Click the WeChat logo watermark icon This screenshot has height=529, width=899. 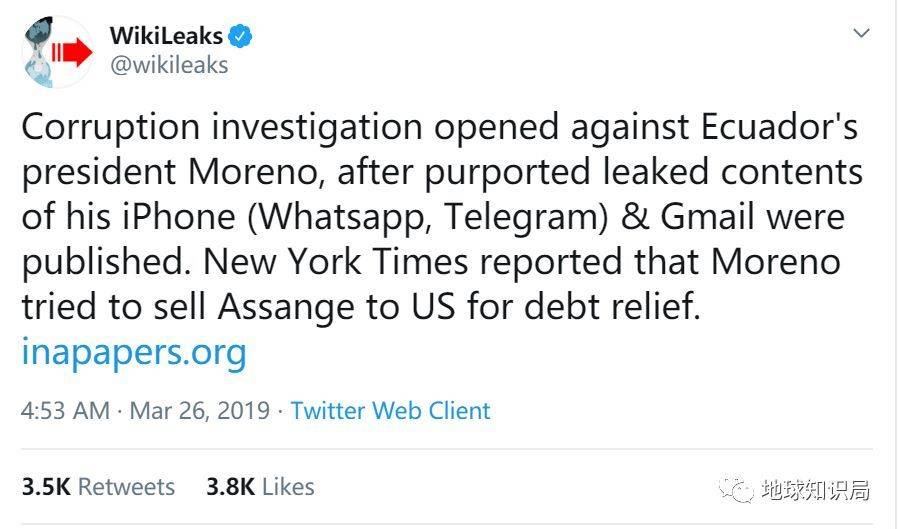pos(739,490)
